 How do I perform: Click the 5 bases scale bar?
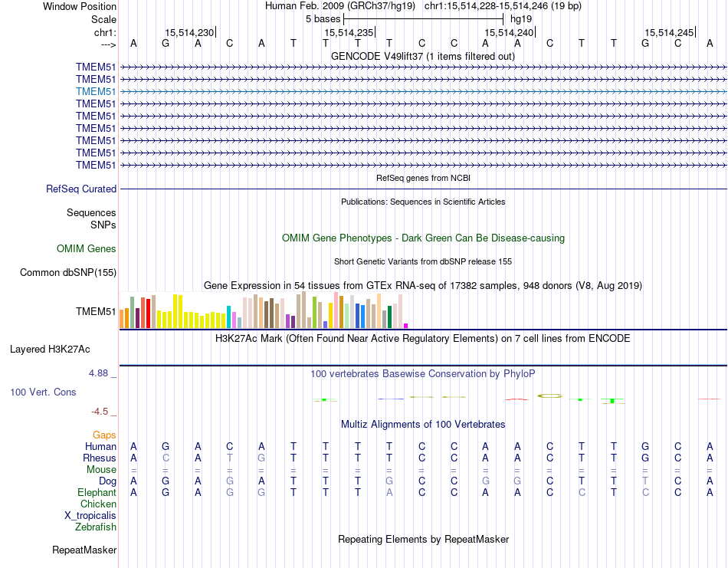tap(424, 19)
